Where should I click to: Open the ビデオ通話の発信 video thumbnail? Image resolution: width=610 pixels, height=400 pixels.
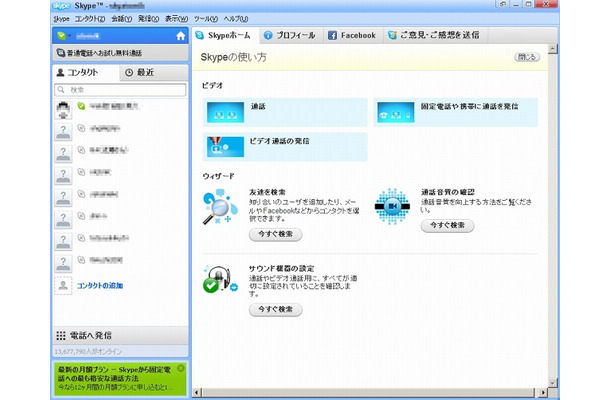point(225,147)
